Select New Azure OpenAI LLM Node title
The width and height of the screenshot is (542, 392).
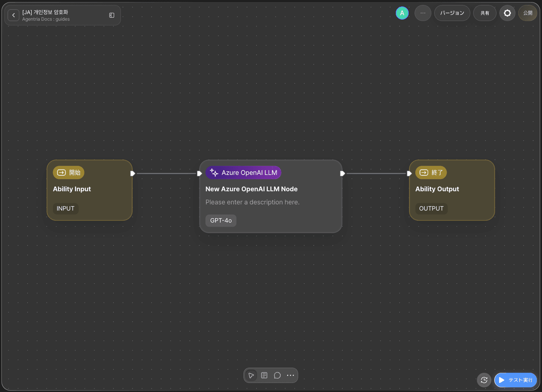point(252,189)
